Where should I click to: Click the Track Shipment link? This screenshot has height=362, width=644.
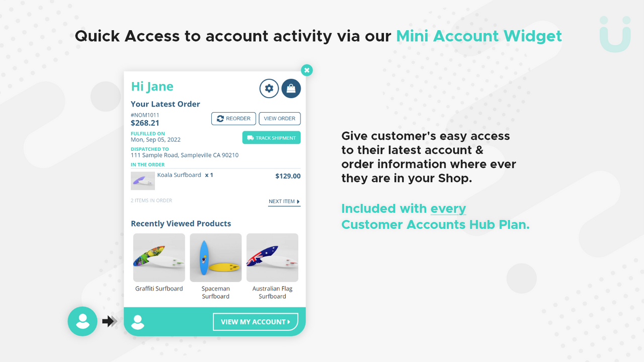(271, 137)
